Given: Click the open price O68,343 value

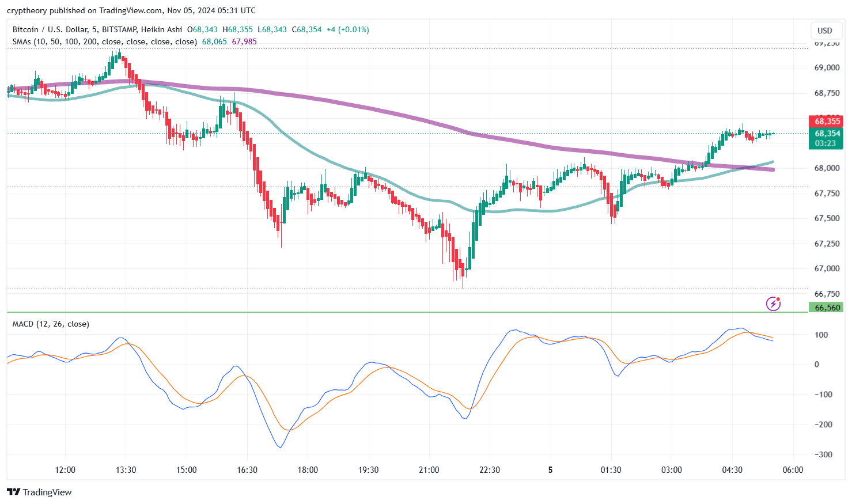Looking at the screenshot, I should [202, 29].
